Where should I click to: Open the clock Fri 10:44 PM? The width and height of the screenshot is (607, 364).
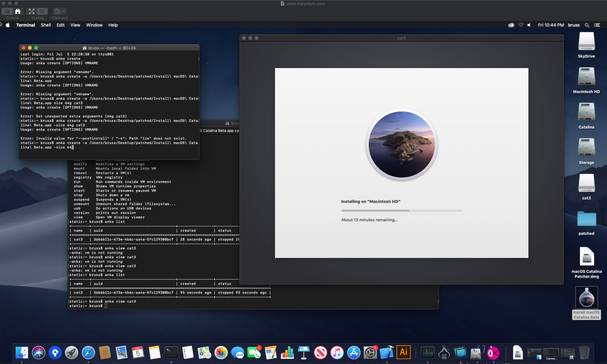pos(551,25)
